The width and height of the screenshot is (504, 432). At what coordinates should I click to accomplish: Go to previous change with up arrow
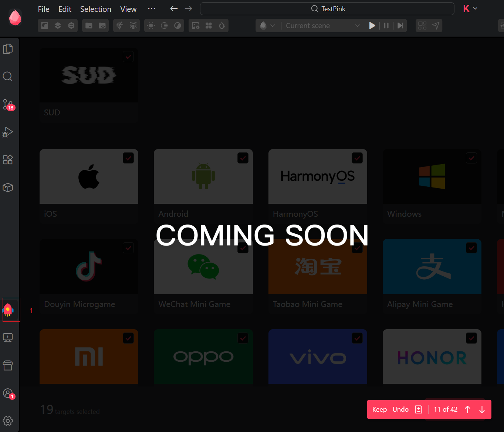coord(467,409)
